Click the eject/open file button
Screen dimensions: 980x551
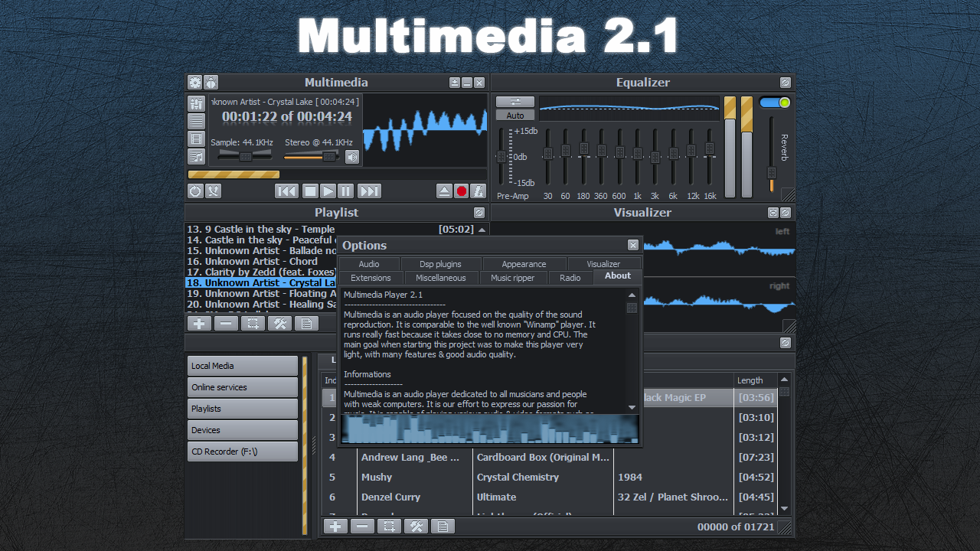tap(444, 191)
